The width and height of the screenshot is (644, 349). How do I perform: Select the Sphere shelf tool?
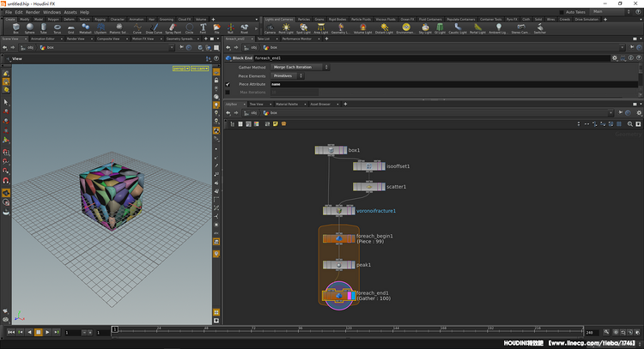pos(29,28)
